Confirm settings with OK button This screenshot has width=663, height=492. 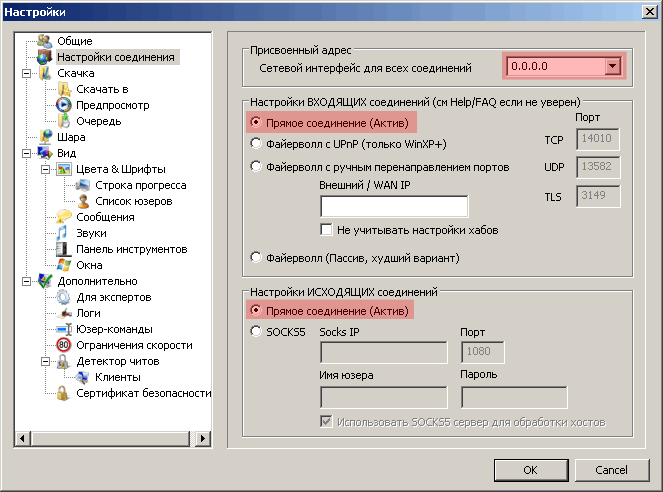click(531, 470)
